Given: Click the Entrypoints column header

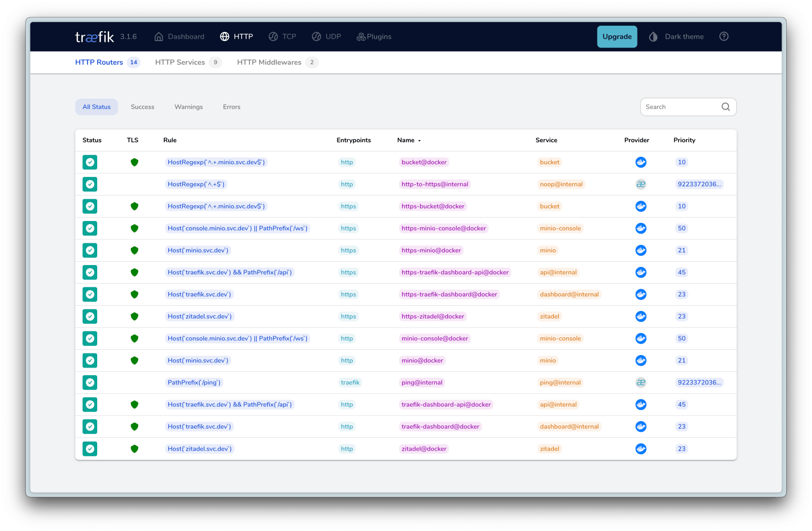Looking at the screenshot, I should (x=354, y=140).
